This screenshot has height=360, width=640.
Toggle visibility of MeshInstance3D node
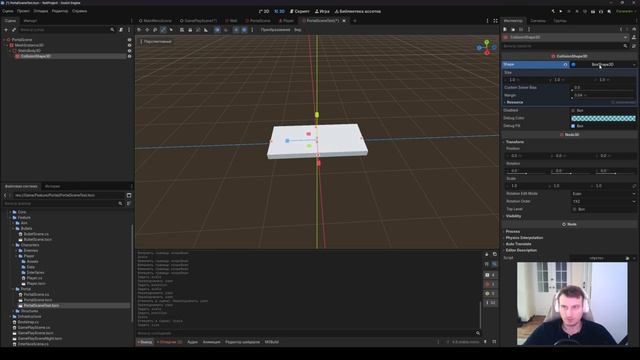pyautogui.click(x=129, y=45)
